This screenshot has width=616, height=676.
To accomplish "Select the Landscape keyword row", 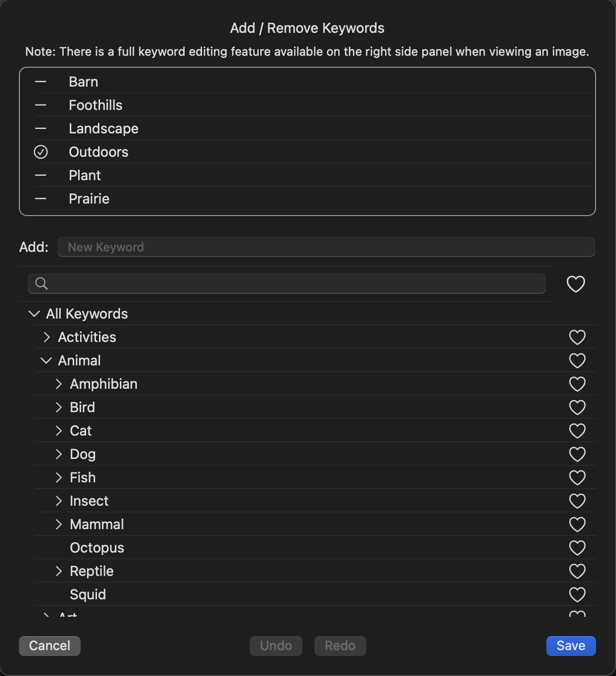I will tap(103, 128).
